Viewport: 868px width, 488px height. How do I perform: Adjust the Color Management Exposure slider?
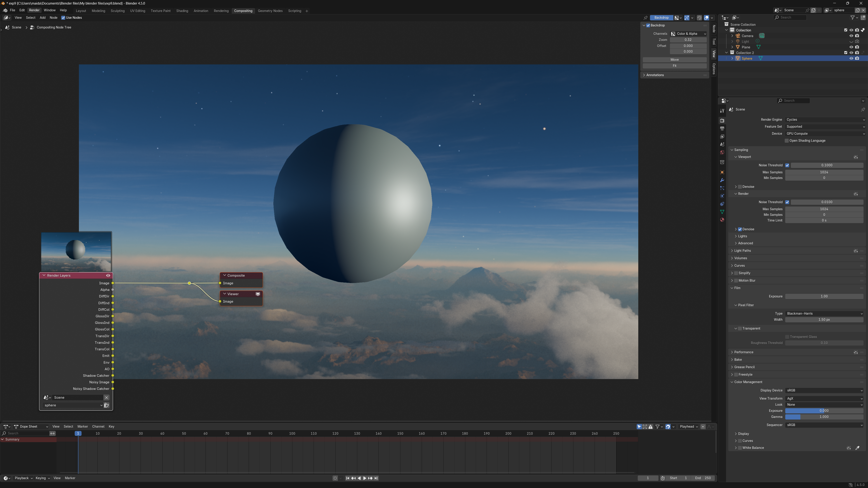tap(824, 411)
